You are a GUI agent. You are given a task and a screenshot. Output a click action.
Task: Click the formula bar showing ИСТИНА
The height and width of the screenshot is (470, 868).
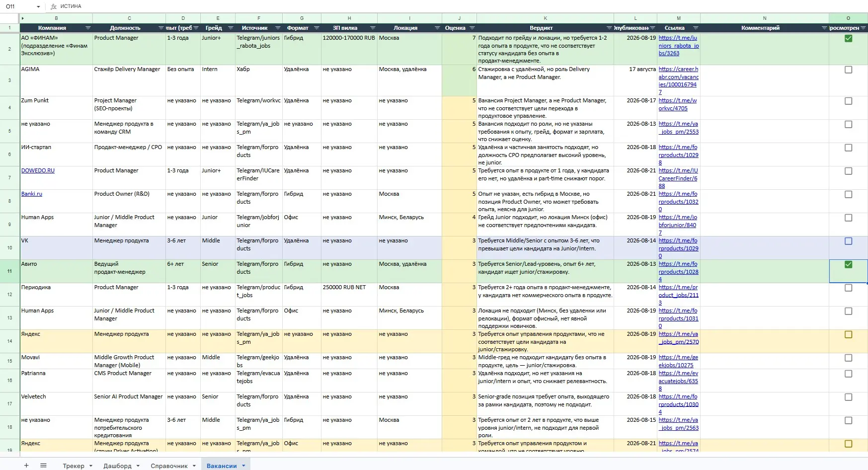[462, 6]
